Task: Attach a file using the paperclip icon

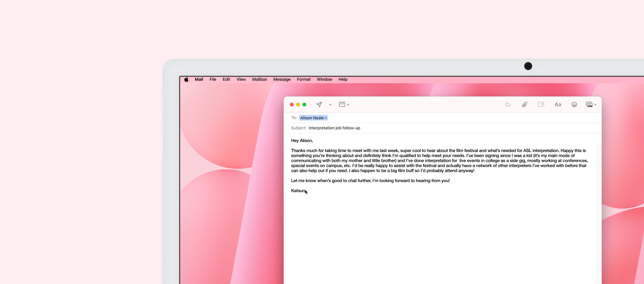Action: (525, 104)
